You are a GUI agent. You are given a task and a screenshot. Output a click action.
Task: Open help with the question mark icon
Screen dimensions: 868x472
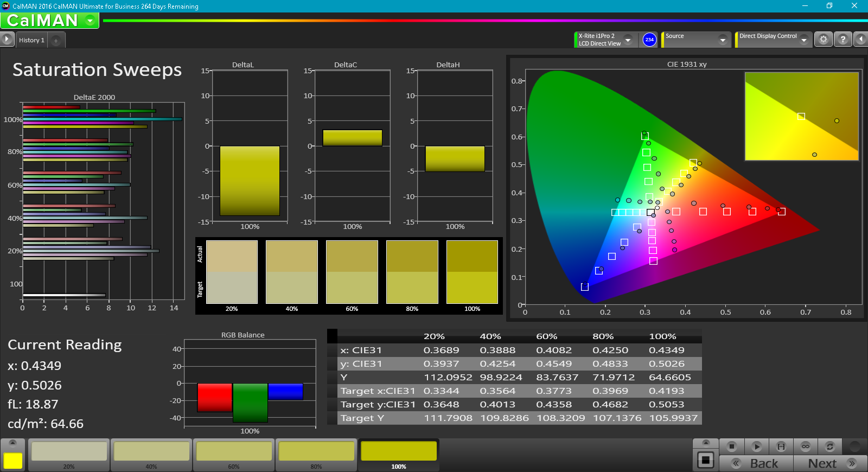pyautogui.click(x=843, y=40)
